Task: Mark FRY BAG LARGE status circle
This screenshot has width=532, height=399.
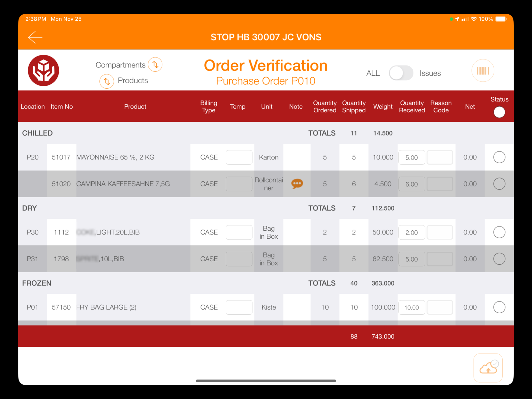Action: click(x=499, y=307)
